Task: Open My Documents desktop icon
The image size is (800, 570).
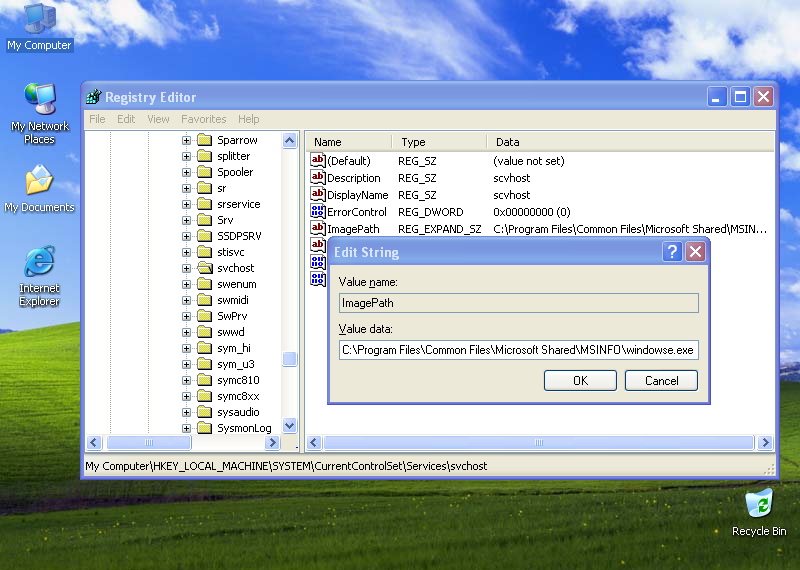Action: tap(39, 189)
